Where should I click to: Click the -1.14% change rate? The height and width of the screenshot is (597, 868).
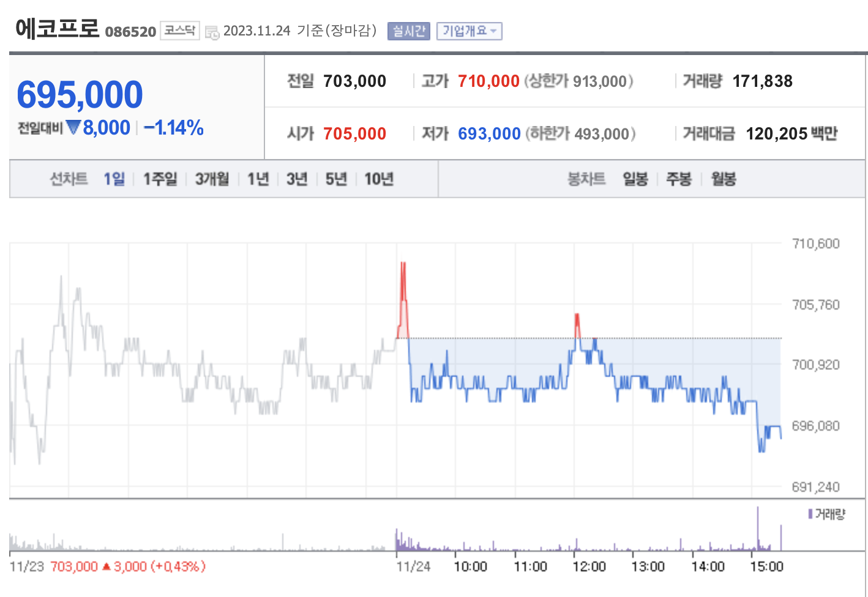pyautogui.click(x=174, y=127)
